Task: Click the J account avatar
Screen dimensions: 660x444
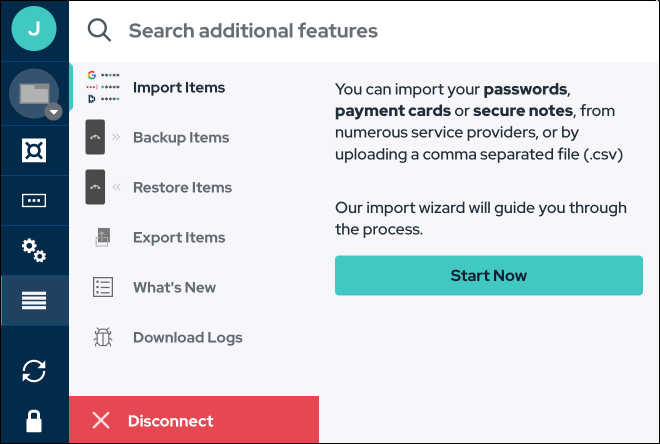Action: point(34,29)
